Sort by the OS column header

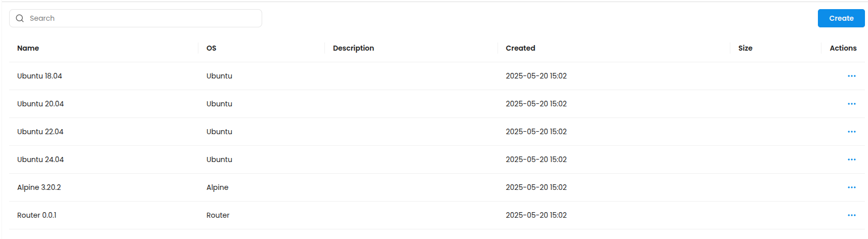click(211, 48)
